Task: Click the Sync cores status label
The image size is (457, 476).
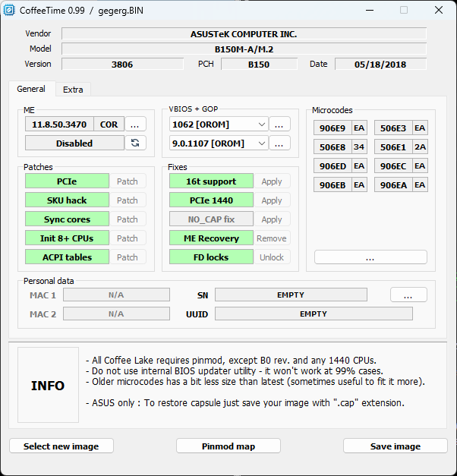Action: (67, 219)
